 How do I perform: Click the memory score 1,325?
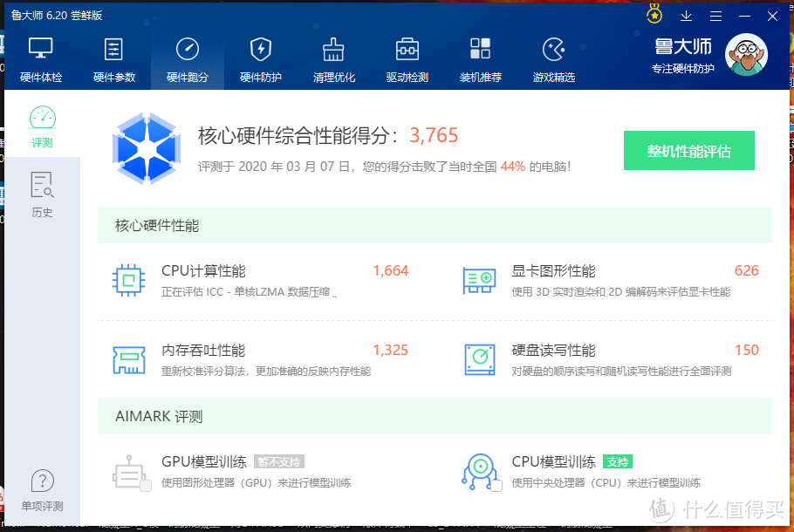coord(390,351)
